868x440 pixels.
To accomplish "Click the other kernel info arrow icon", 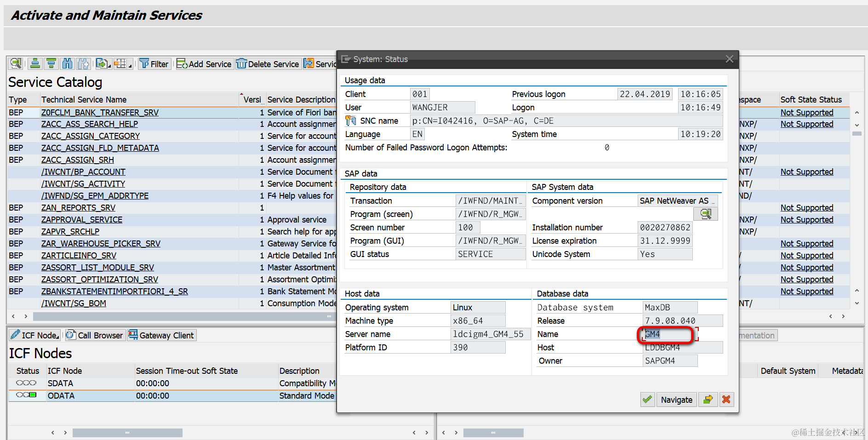I will tap(708, 400).
